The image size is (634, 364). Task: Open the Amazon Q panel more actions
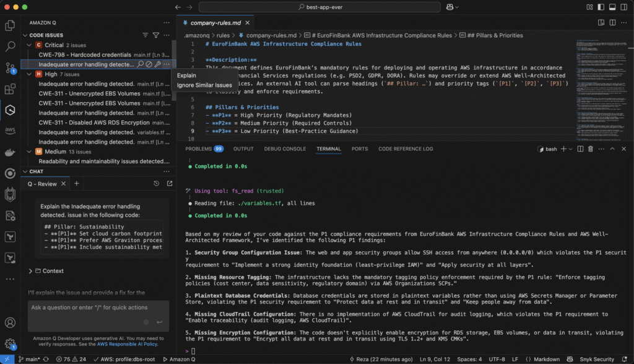[167, 23]
